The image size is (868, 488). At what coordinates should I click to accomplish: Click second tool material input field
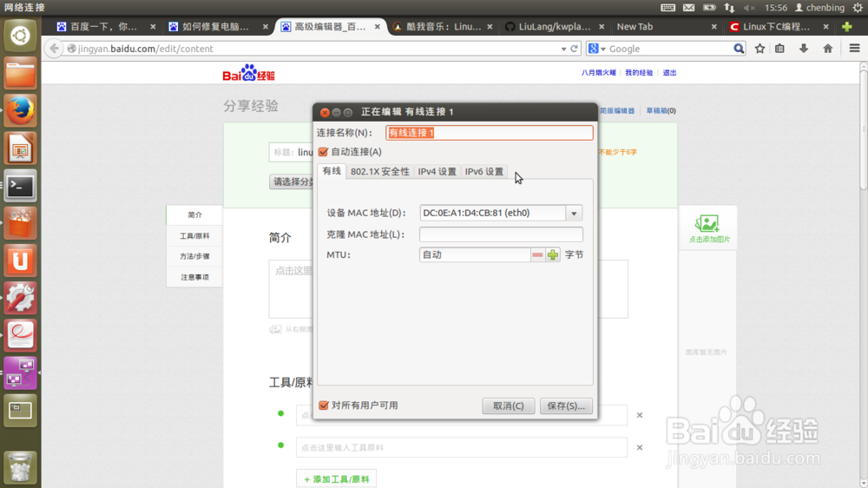[462, 447]
